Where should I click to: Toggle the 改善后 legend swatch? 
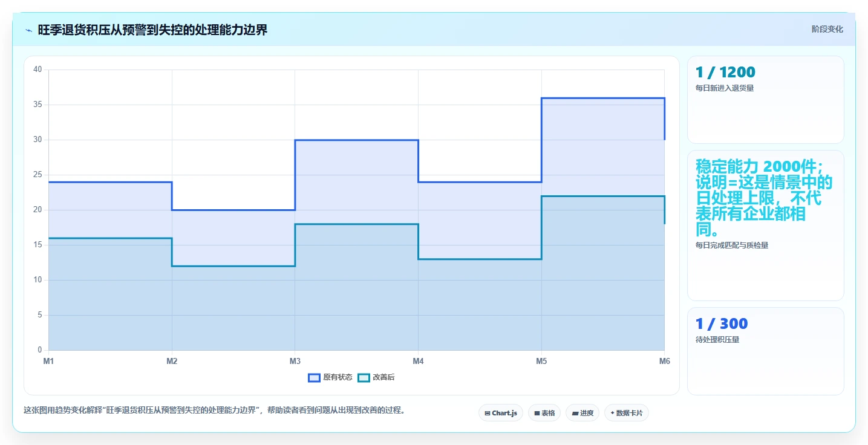click(x=364, y=377)
